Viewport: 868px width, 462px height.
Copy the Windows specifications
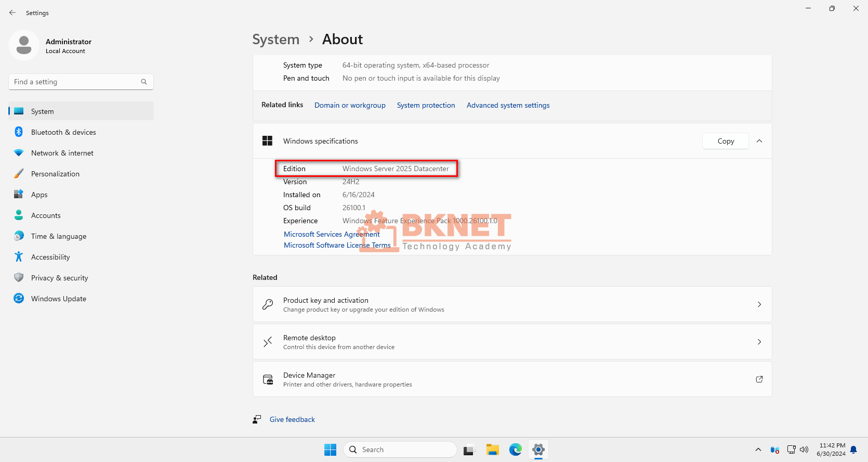pos(726,141)
